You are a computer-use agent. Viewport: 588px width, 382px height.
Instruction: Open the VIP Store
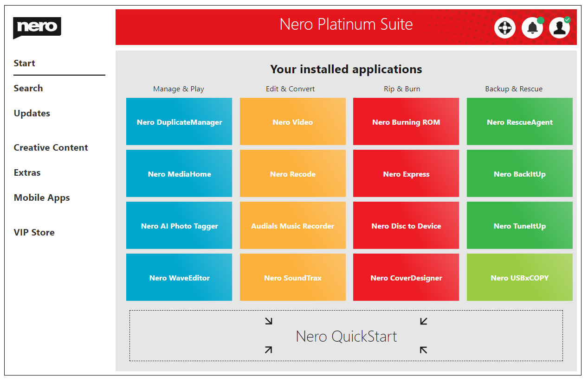tap(33, 232)
